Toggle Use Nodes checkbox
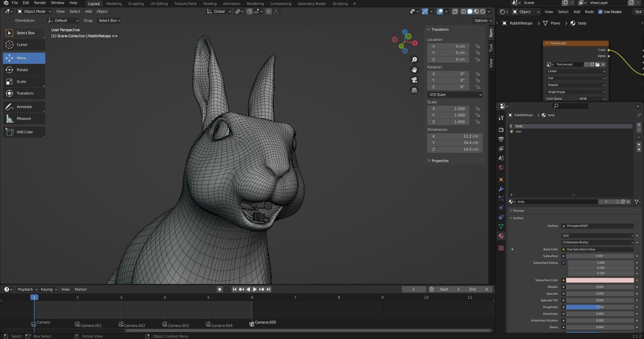The width and height of the screenshot is (644, 339). 600,12
